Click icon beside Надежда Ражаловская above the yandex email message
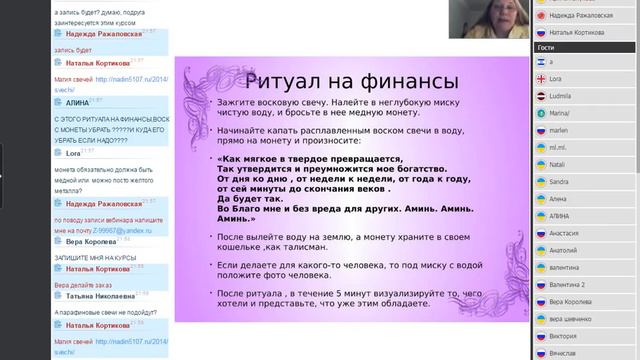The image size is (640, 360). click(x=58, y=203)
